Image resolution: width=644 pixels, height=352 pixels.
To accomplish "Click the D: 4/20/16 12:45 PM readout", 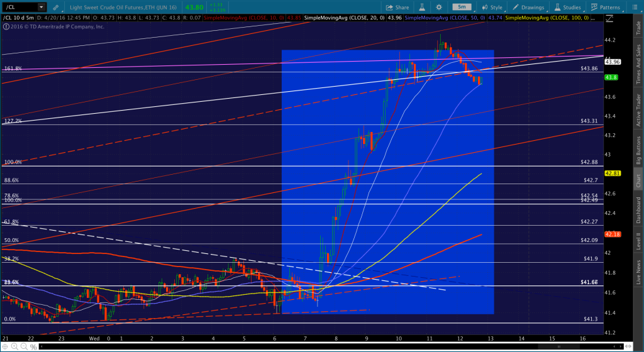I will (x=64, y=18).
